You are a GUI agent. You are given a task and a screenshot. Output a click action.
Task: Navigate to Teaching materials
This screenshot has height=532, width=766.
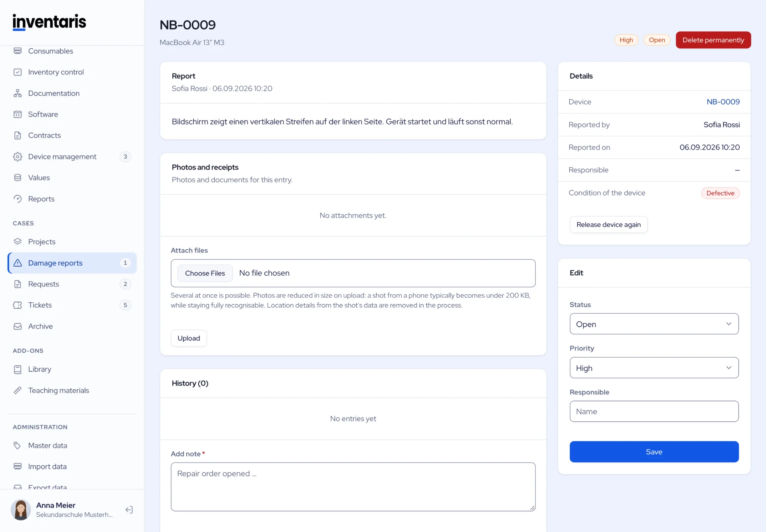(72, 391)
